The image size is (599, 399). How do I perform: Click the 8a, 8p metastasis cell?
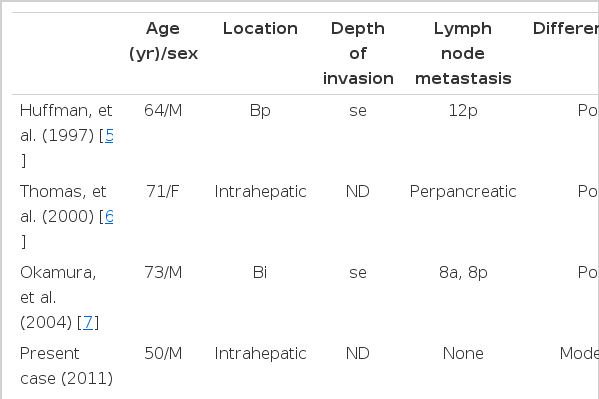(463, 272)
